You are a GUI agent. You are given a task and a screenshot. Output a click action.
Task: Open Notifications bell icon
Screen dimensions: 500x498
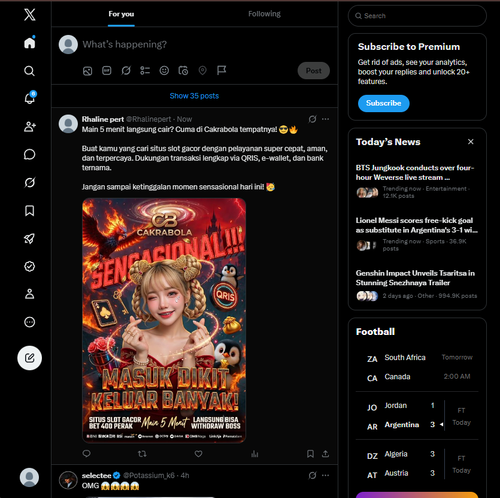[x=30, y=98]
